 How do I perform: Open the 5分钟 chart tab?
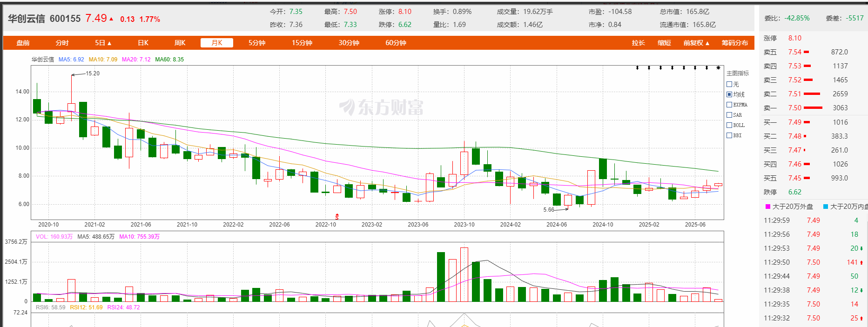click(x=257, y=43)
